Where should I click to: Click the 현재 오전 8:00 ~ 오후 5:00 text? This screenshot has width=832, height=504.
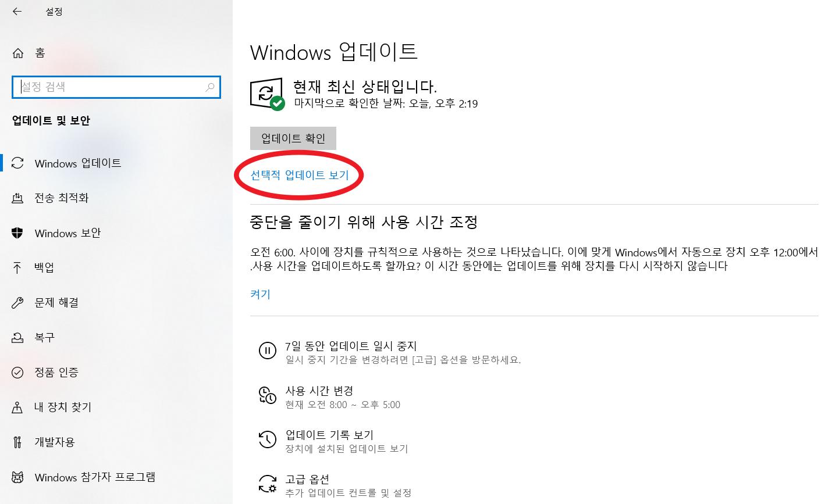click(343, 405)
